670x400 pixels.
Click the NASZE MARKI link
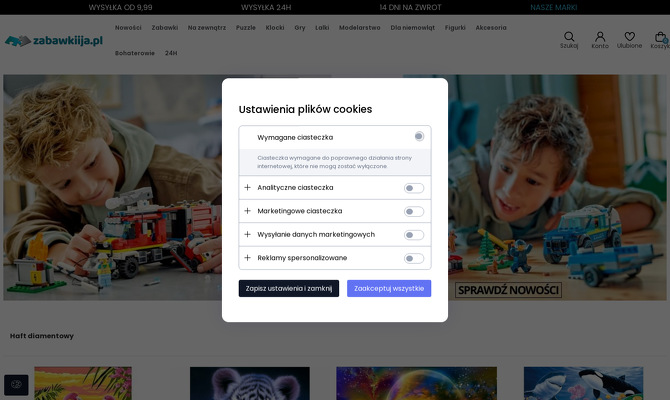(553, 7)
